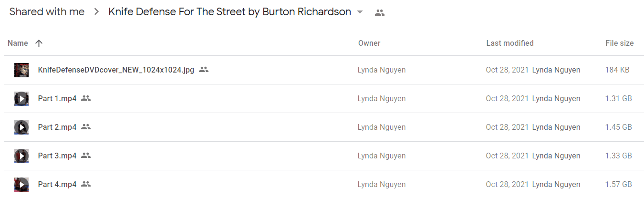This screenshot has width=644, height=198.
Task: Expand the folder name dropdown arrow
Action: click(360, 12)
